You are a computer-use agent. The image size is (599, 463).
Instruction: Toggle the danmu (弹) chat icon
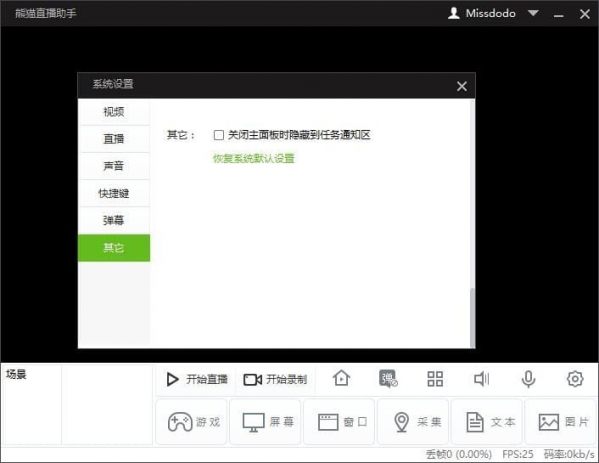click(x=388, y=379)
